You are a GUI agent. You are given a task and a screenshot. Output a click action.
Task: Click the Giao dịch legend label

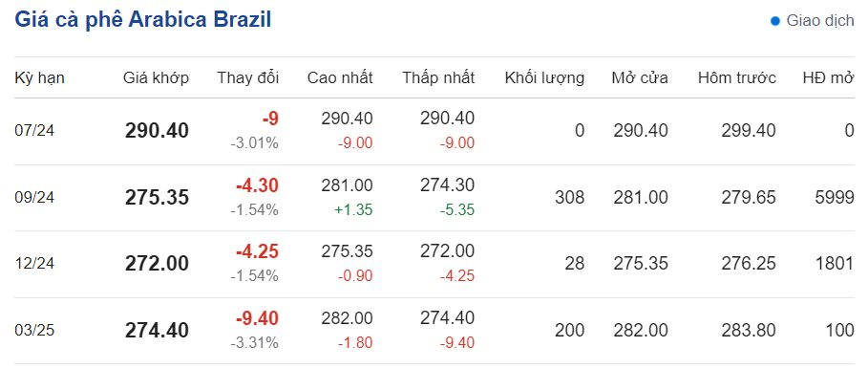point(820,21)
